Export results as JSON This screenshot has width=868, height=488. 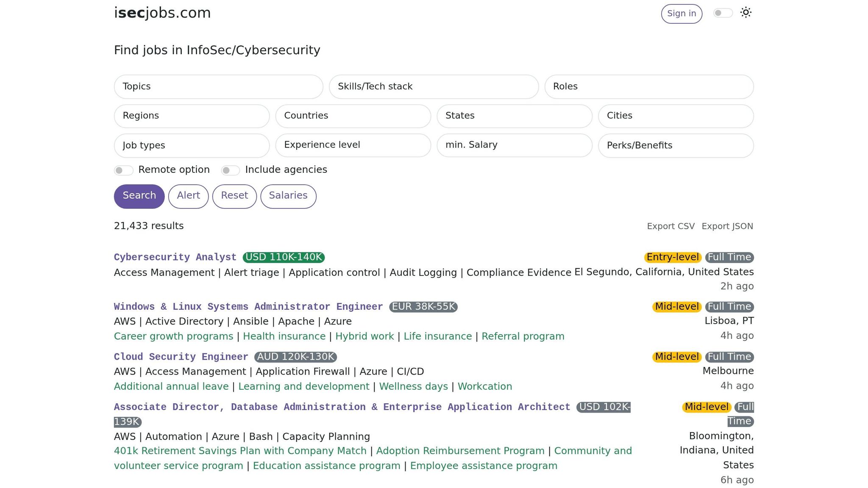[727, 226]
